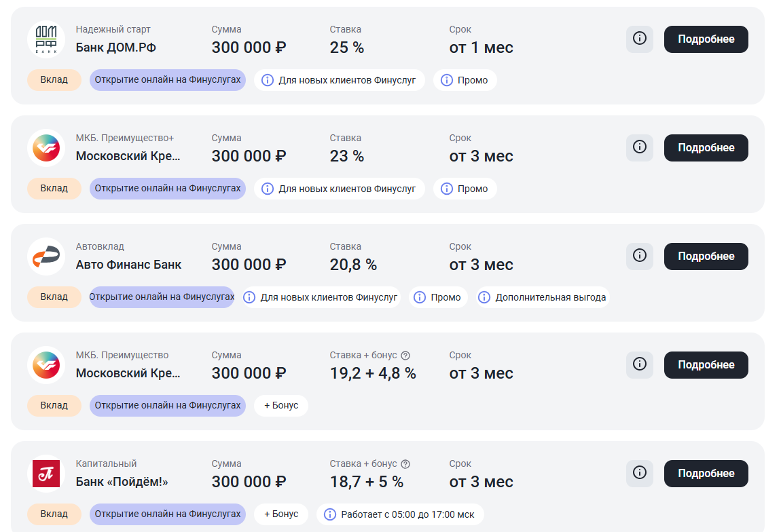Click question mark icon beside МКБ Ставка + бонус

405,356
